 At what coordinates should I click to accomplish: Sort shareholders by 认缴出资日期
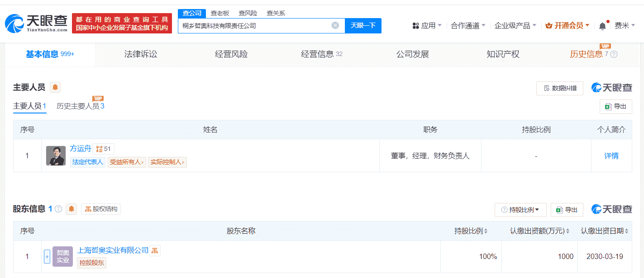(627, 231)
